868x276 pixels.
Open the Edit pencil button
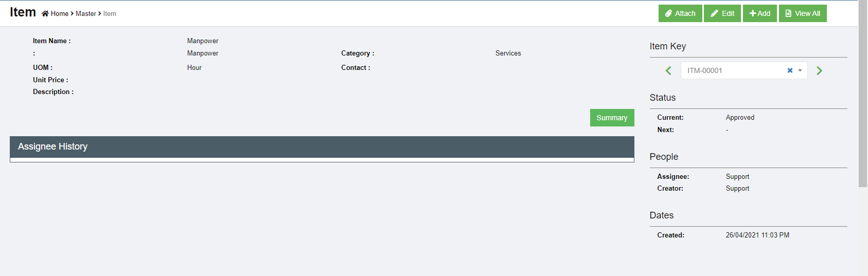pyautogui.click(x=722, y=13)
